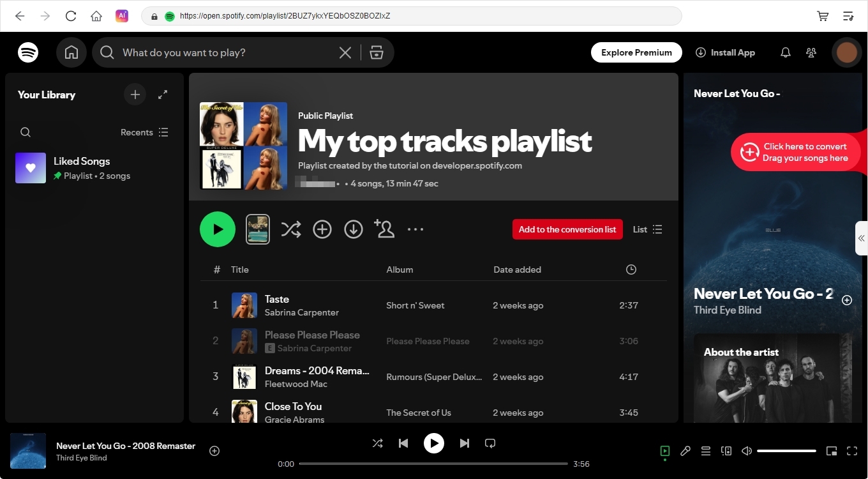Download the playlist with the arrow icon

coord(354,229)
